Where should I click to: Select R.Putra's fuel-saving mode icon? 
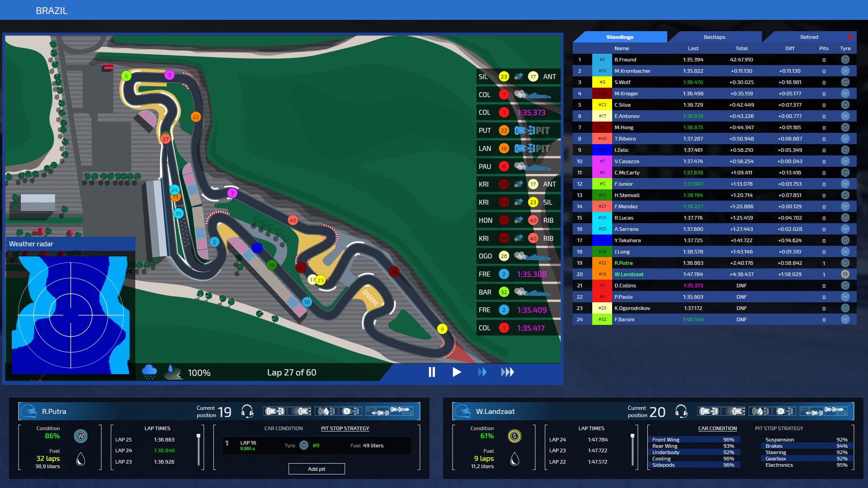pyautogui.click(x=326, y=411)
